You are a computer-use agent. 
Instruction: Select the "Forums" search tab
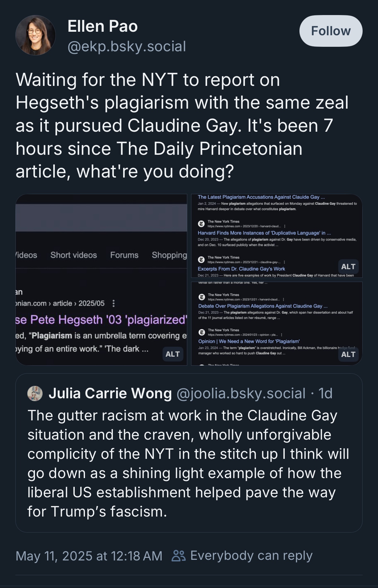pyautogui.click(x=124, y=255)
